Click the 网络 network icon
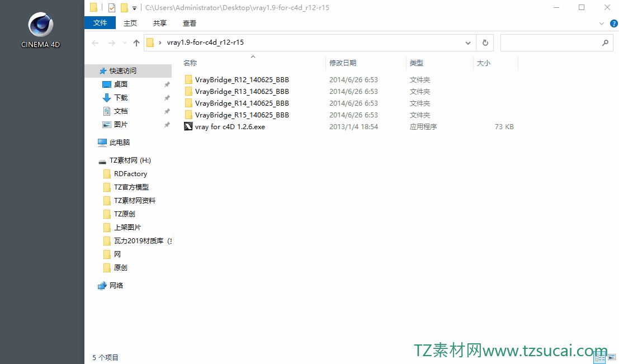The height and width of the screenshot is (364, 619). [x=102, y=286]
